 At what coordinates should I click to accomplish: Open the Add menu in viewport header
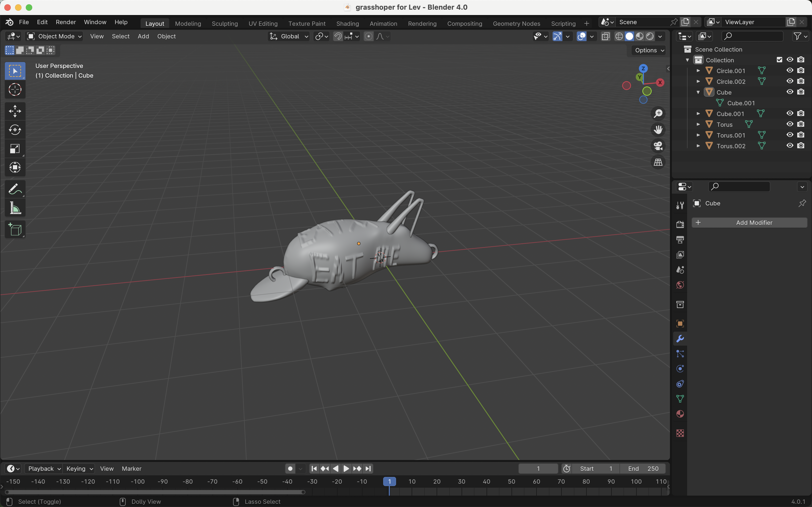point(143,36)
